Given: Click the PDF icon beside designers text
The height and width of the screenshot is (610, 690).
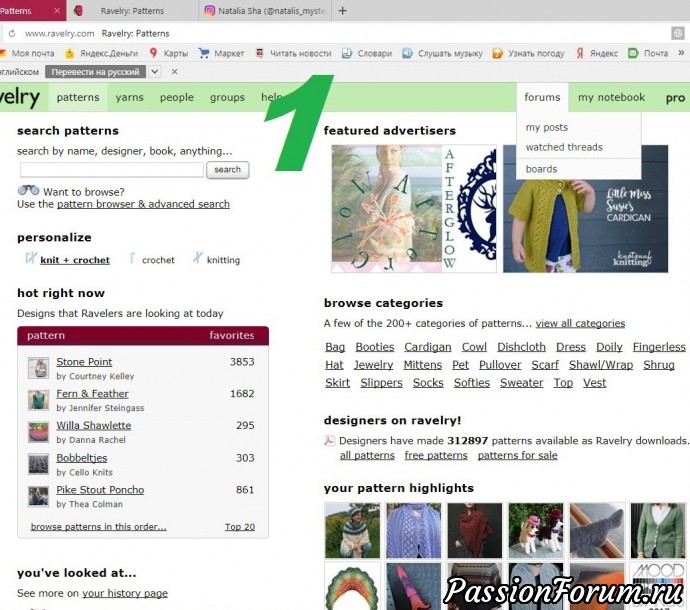Looking at the screenshot, I should coord(329,440).
